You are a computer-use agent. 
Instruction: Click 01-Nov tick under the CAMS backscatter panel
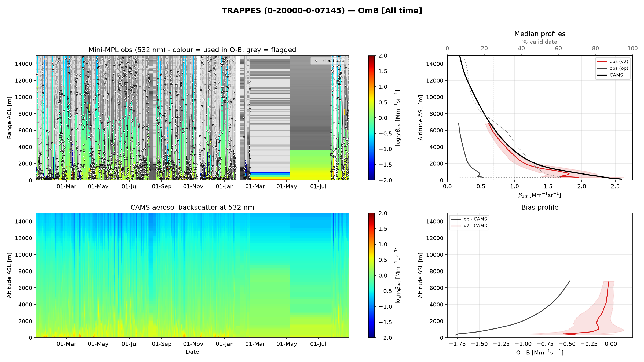tap(193, 344)
